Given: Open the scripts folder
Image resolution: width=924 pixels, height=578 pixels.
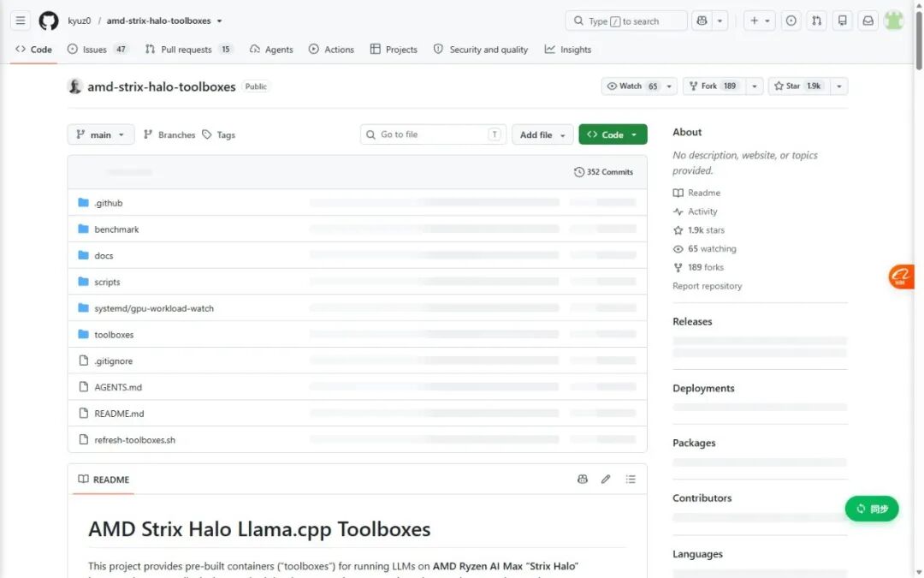Looking at the screenshot, I should point(107,282).
